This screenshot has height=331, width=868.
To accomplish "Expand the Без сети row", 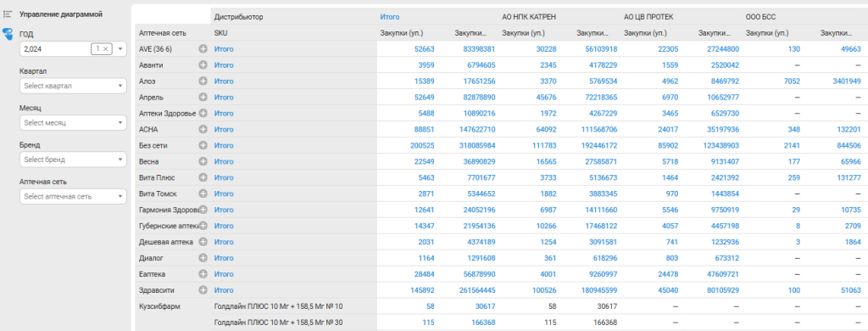I will [x=203, y=145].
